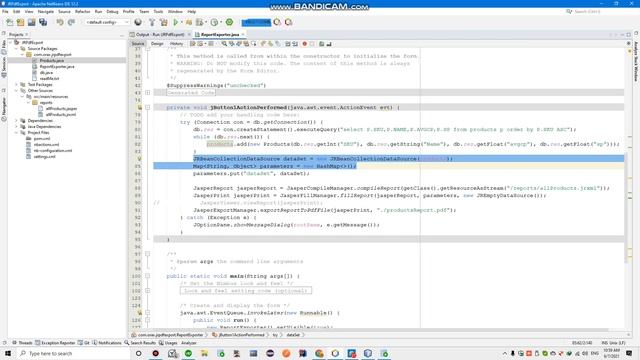Click the Find Selection magnifier icon in editor toolbar
This screenshot has width=640, height=360.
coord(224,44)
